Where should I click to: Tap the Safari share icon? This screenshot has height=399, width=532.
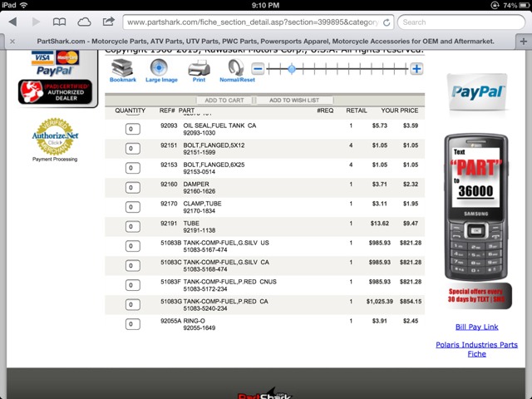109,22
